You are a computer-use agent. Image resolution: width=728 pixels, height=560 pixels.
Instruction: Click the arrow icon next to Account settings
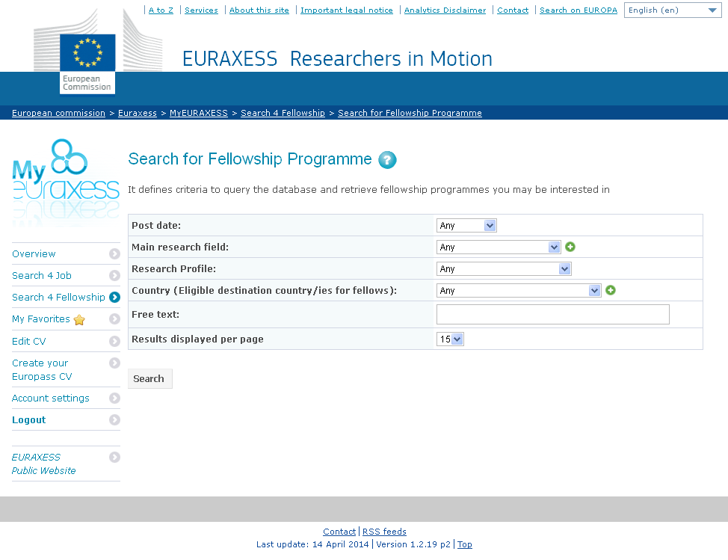[114, 398]
